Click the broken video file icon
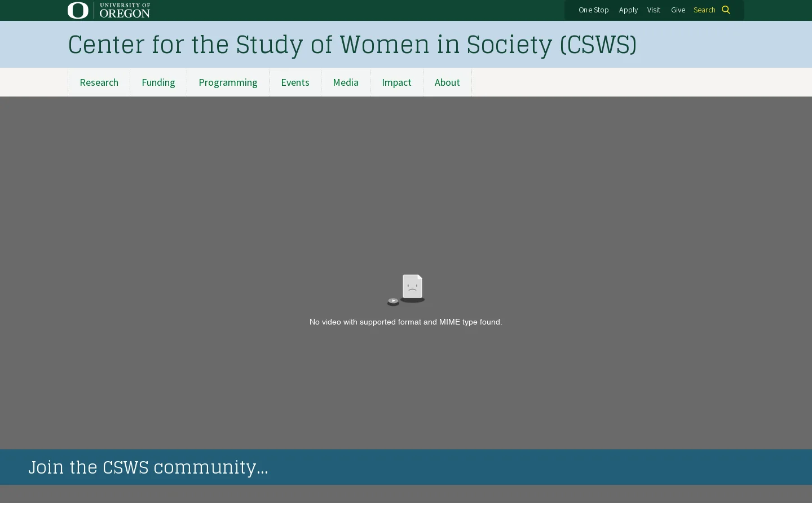Viewport: 812px width, 508px height. pos(406,290)
